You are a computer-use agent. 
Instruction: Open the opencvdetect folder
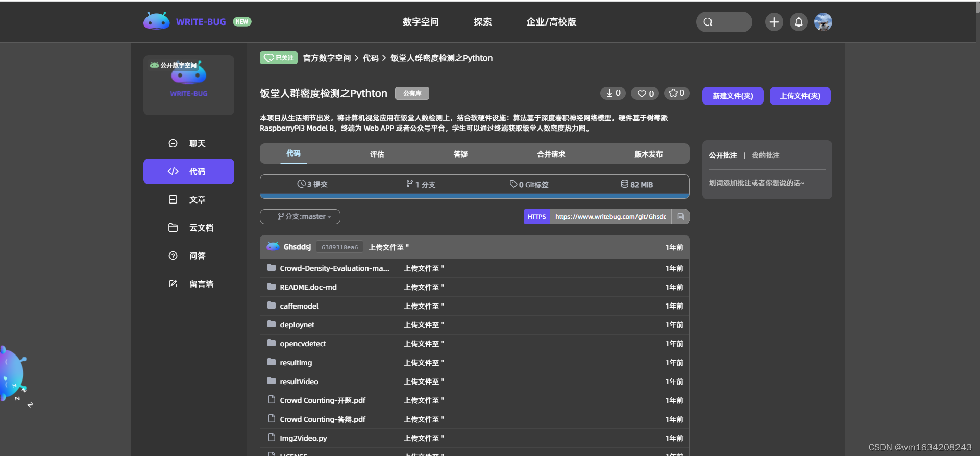303,344
